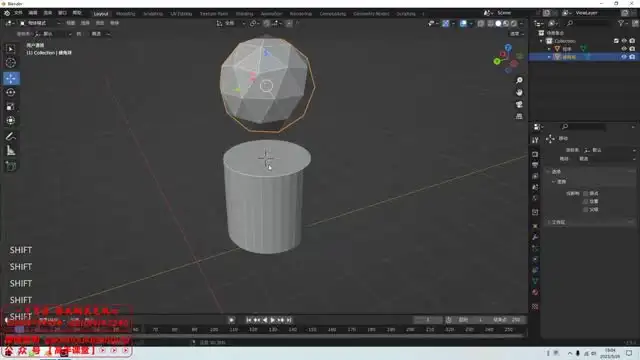Click the viewport zoom magnifier icon
The image size is (640, 360).
pyautogui.click(x=519, y=80)
